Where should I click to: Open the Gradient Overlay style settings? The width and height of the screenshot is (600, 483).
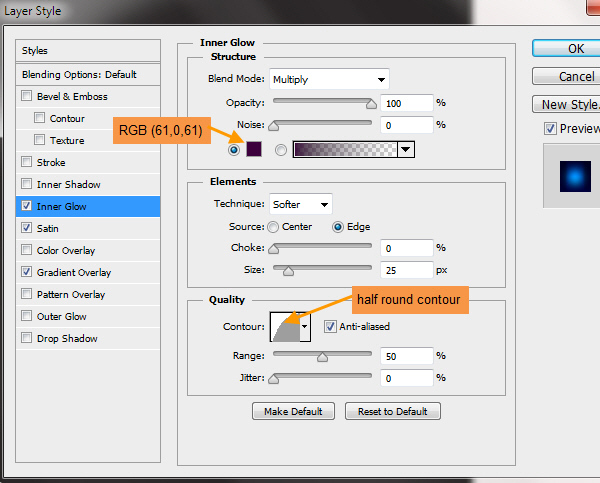pyautogui.click(x=74, y=272)
